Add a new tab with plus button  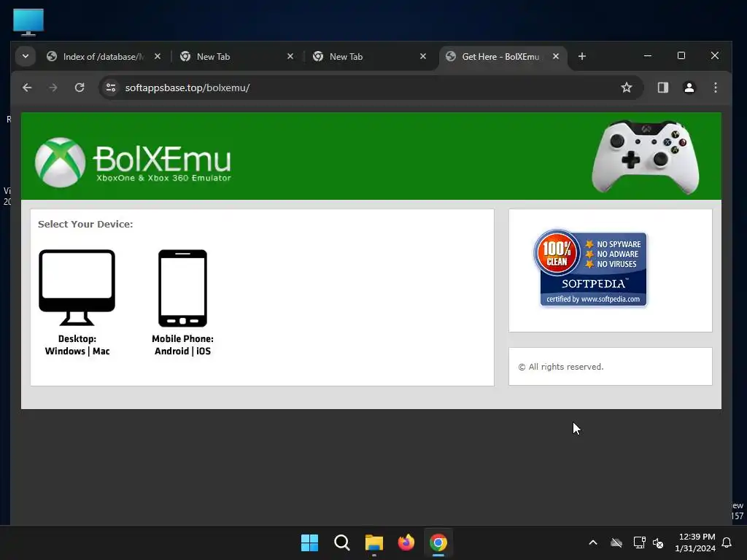581,56
